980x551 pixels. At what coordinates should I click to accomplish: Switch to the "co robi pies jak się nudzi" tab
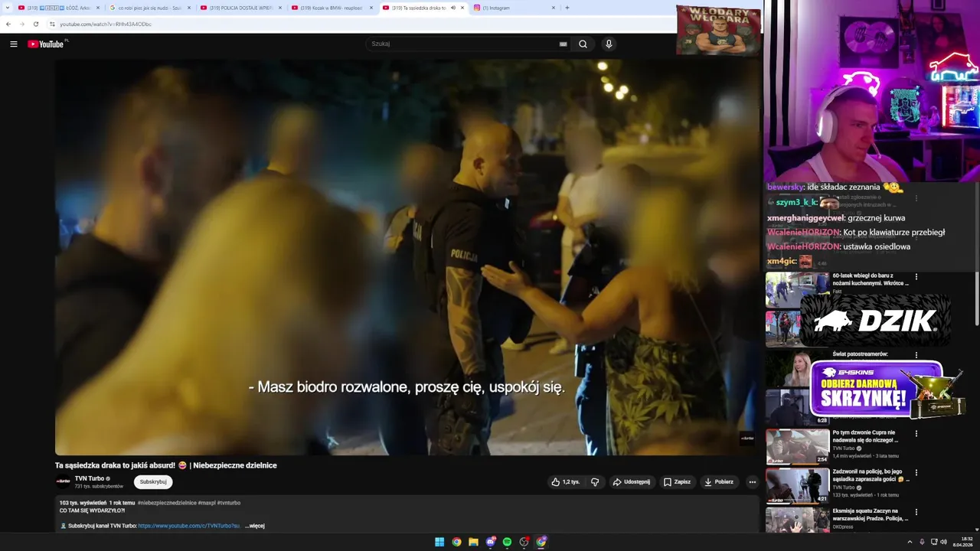pos(149,8)
